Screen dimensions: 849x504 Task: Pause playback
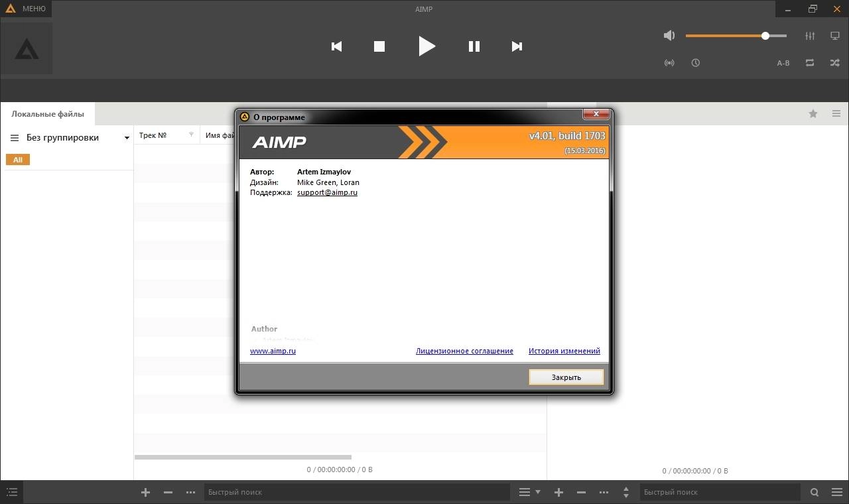[474, 46]
